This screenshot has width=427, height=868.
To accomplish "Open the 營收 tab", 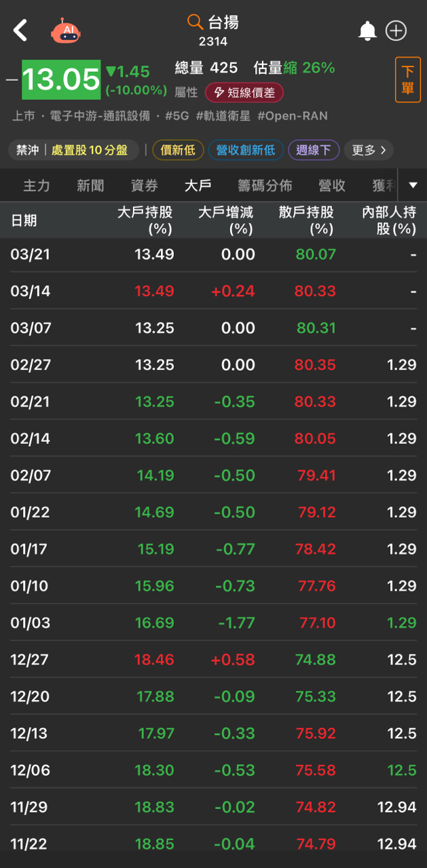I will tap(332, 185).
